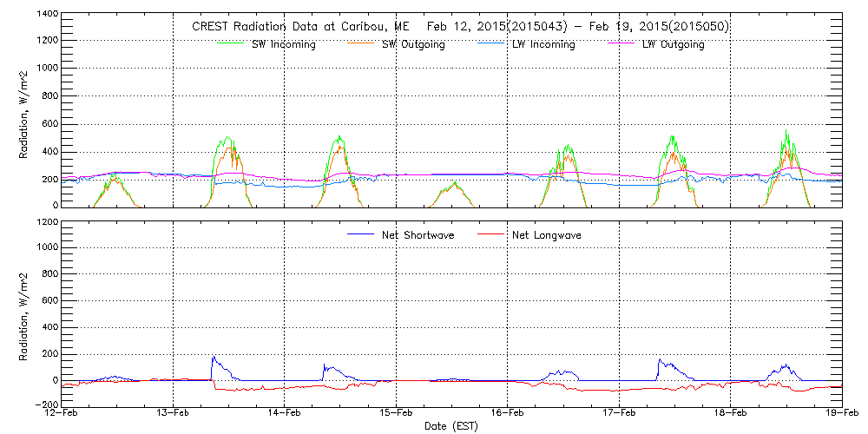This screenshot has width=868, height=434.
Task: Click the Date (EST) axis title
Action: click(452, 426)
